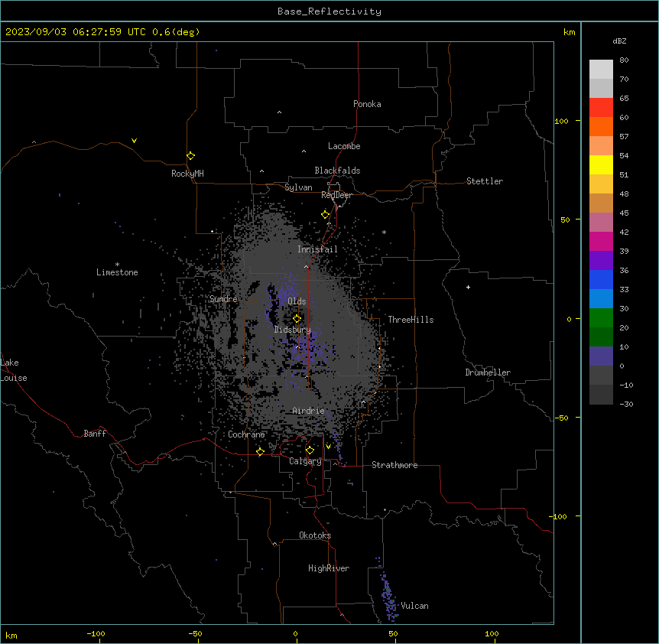
Task: Pick the red band in the dBZ legend
Action: click(601, 107)
